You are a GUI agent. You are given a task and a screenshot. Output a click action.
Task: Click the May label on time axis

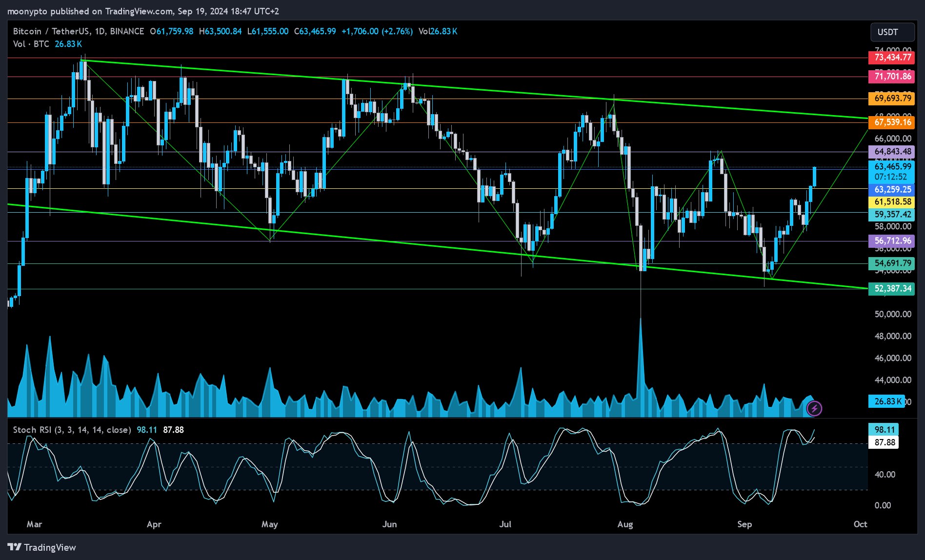[269, 524]
